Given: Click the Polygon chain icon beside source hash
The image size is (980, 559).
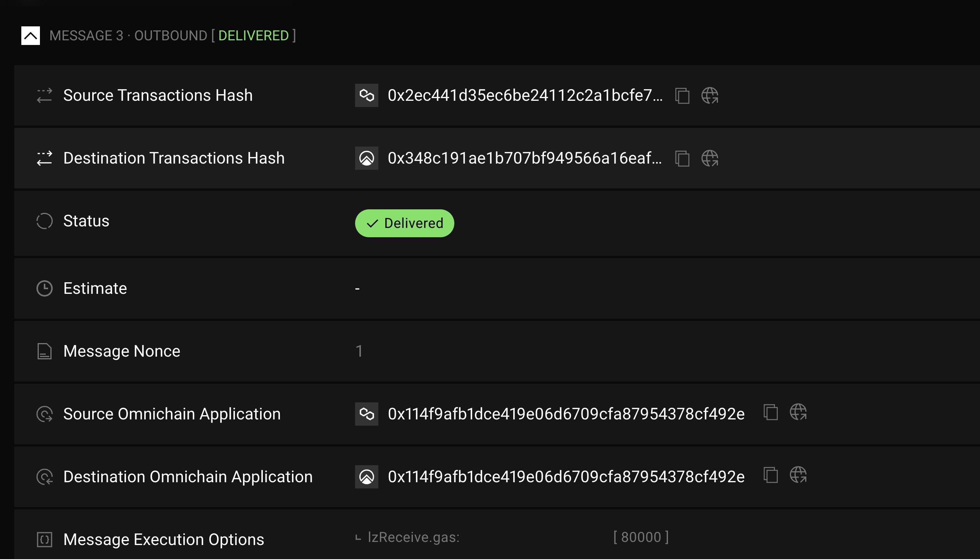Looking at the screenshot, I should [367, 95].
